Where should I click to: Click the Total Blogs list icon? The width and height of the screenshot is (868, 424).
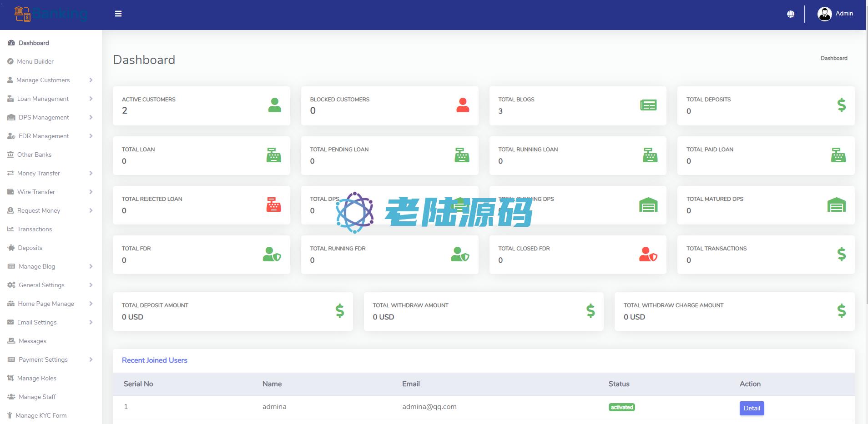(648, 105)
